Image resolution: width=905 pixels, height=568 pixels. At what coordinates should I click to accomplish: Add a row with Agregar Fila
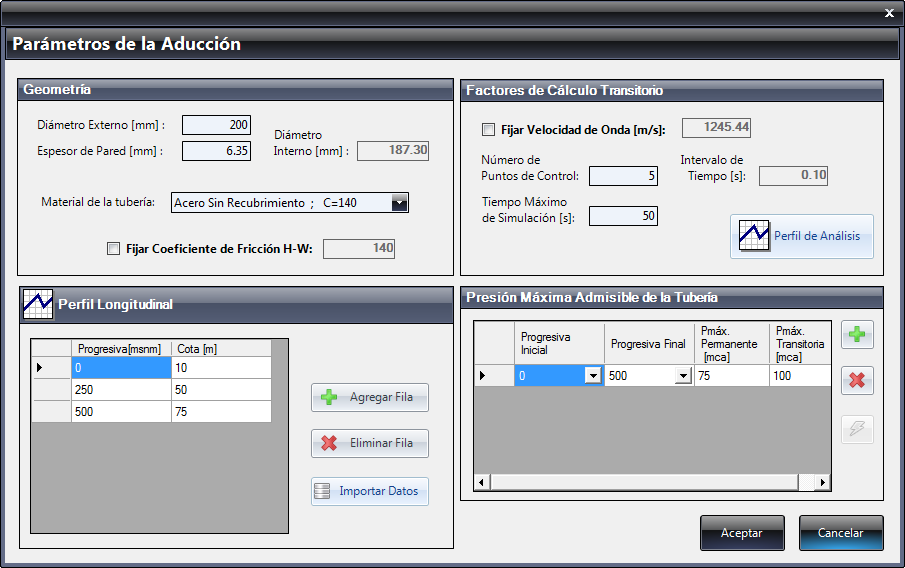[x=370, y=397]
